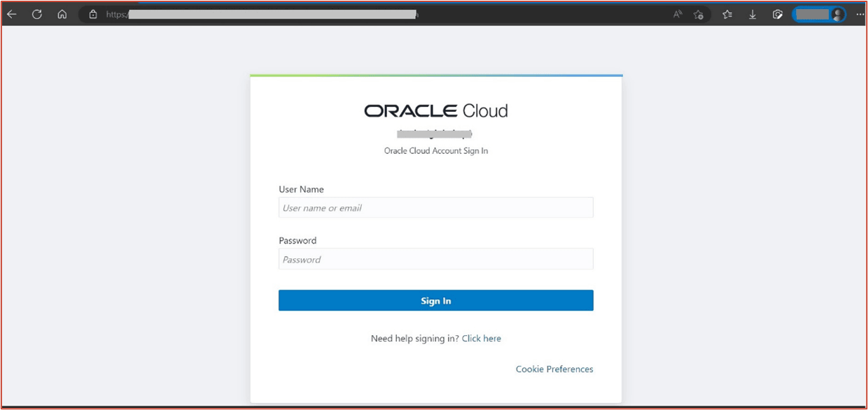Image resolution: width=868 pixels, height=410 pixels.
Task: Click the Oracle Cloud logo
Action: click(435, 109)
